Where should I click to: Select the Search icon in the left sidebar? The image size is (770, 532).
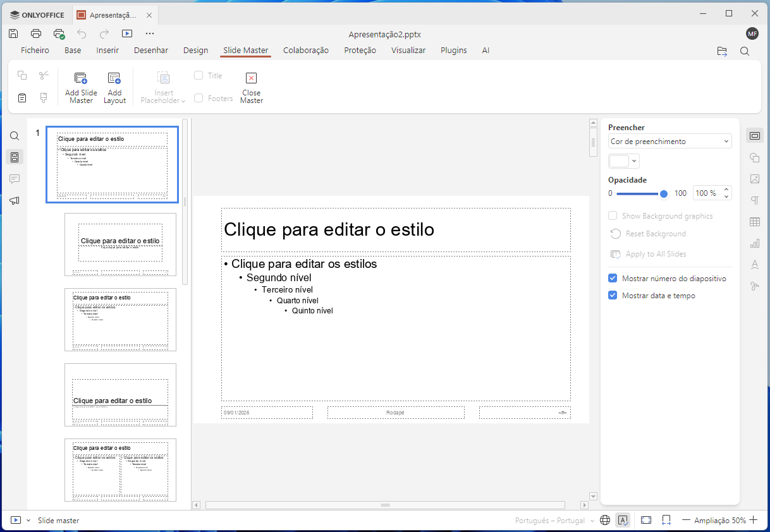click(x=14, y=135)
